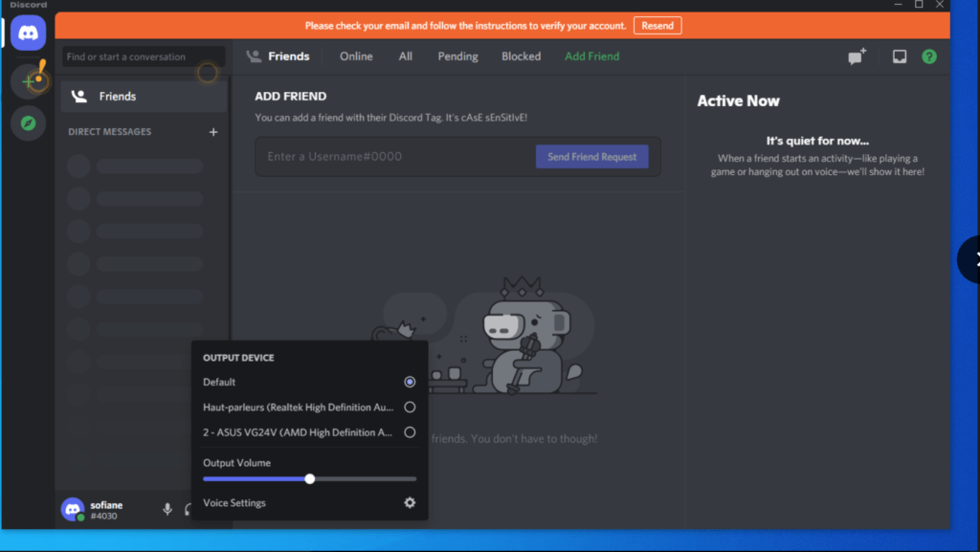
Task: Open the Inbox icon
Action: (x=898, y=56)
